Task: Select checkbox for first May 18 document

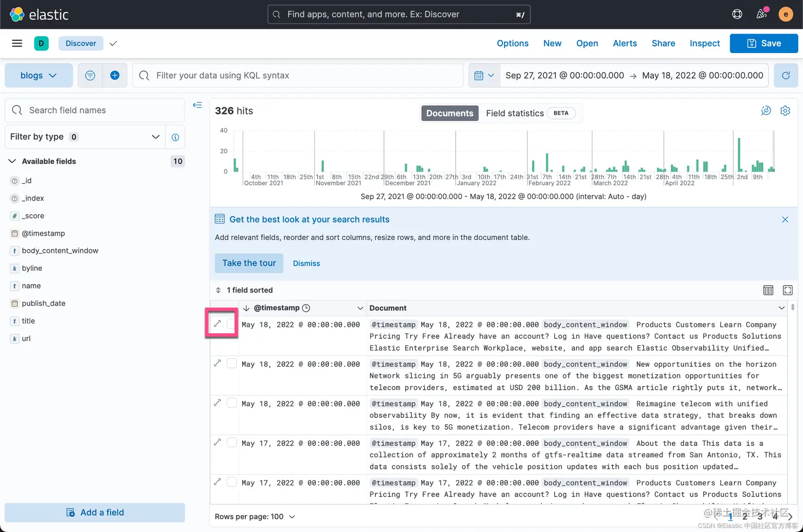Action: 232,323
